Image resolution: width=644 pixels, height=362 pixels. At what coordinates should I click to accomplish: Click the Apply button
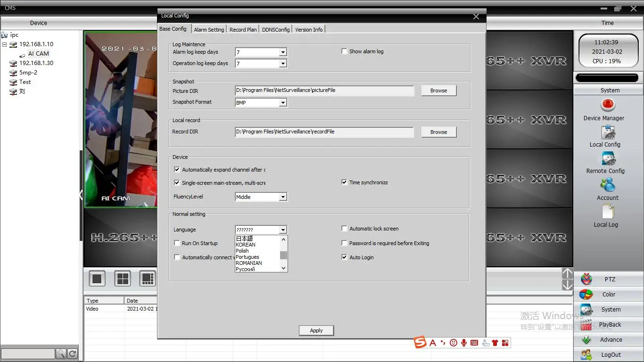click(316, 330)
